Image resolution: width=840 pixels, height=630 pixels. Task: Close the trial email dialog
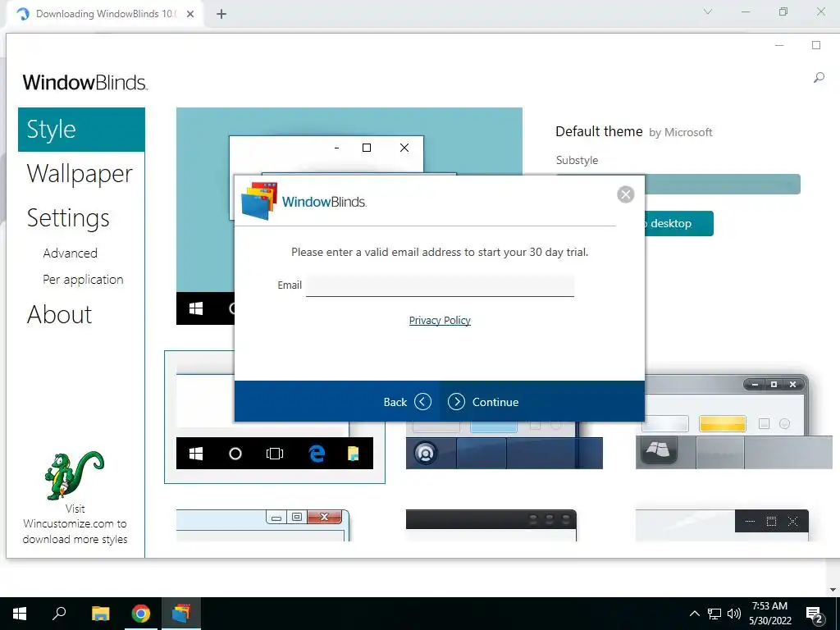[x=625, y=194]
